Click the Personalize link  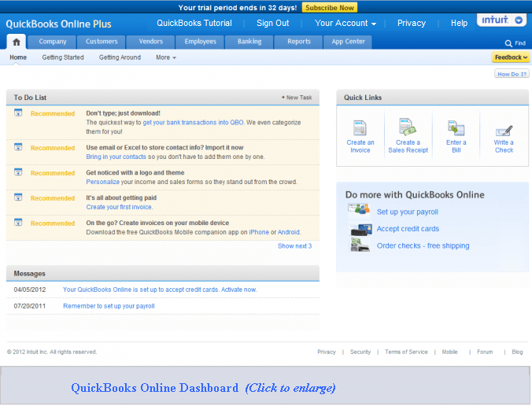coord(103,182)
